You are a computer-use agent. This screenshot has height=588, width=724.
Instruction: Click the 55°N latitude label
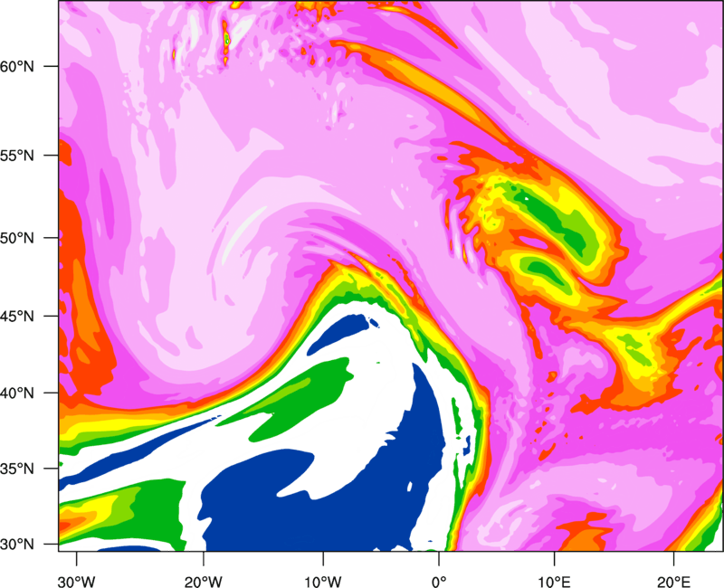(17, 156)
